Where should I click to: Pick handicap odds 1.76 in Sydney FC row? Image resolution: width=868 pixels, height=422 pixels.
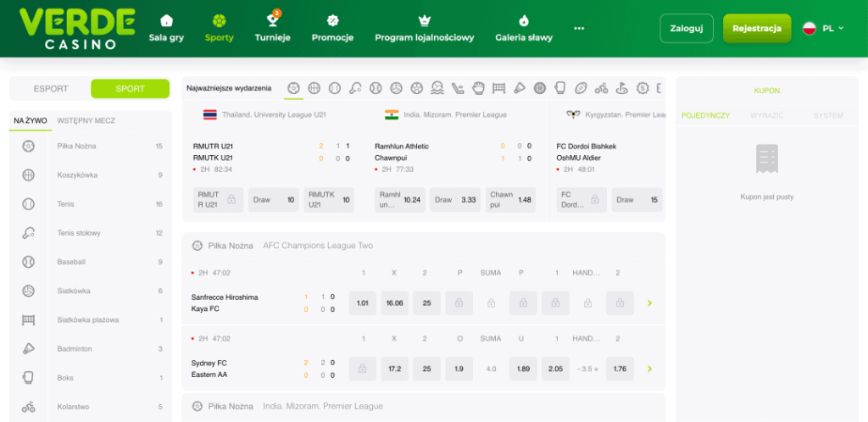point(620,369)
